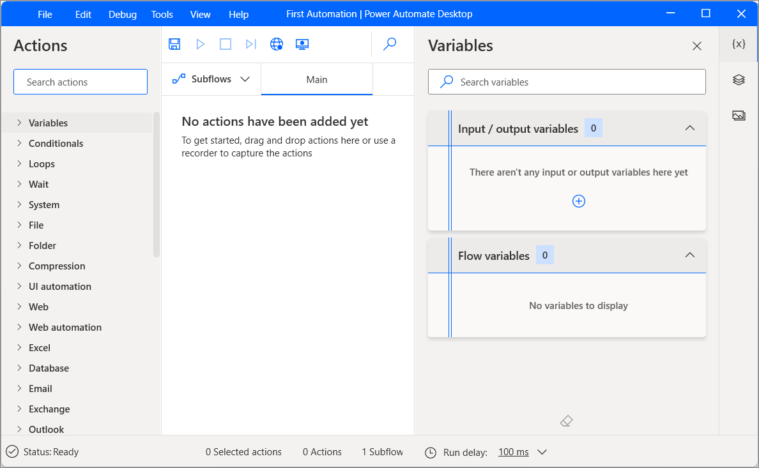Screen dimensions: 759x468
Task: Click the Run delay clock icon
Action: point(430,453)
